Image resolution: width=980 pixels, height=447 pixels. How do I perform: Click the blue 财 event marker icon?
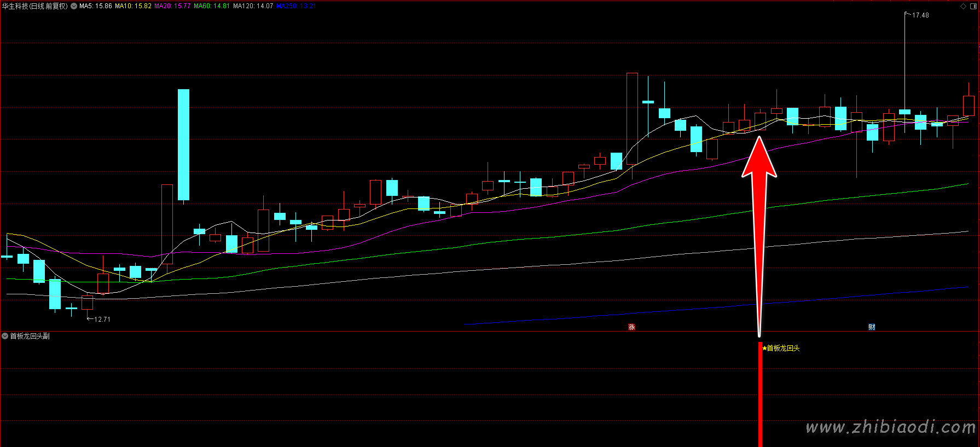[872, 327]
